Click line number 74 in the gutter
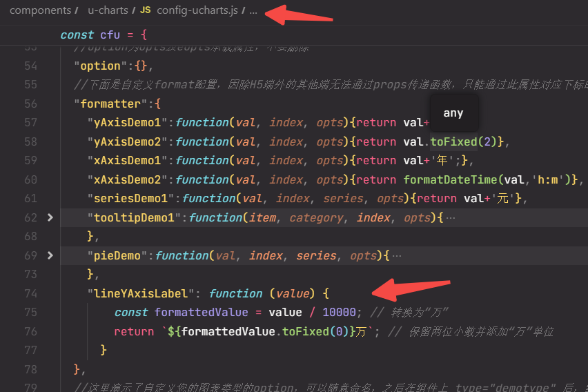Viewport: 588px width, 392px height. click(x=31, y=293)
